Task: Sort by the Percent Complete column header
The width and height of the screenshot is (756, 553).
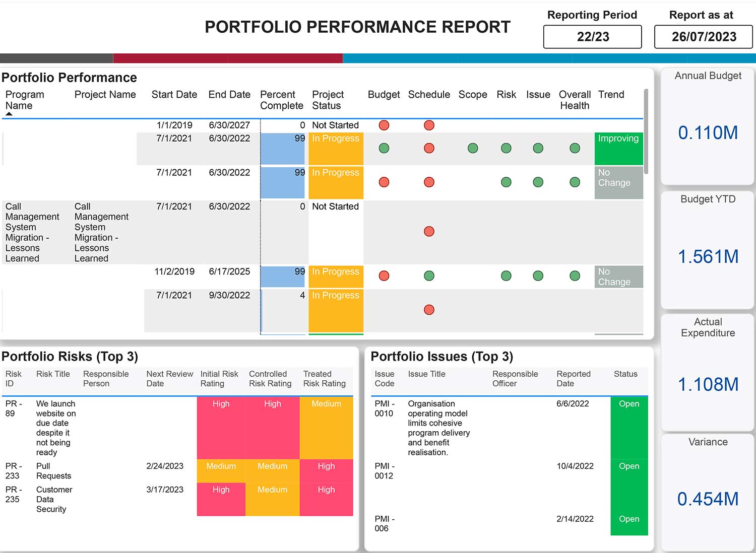Action: coord(282,100)
